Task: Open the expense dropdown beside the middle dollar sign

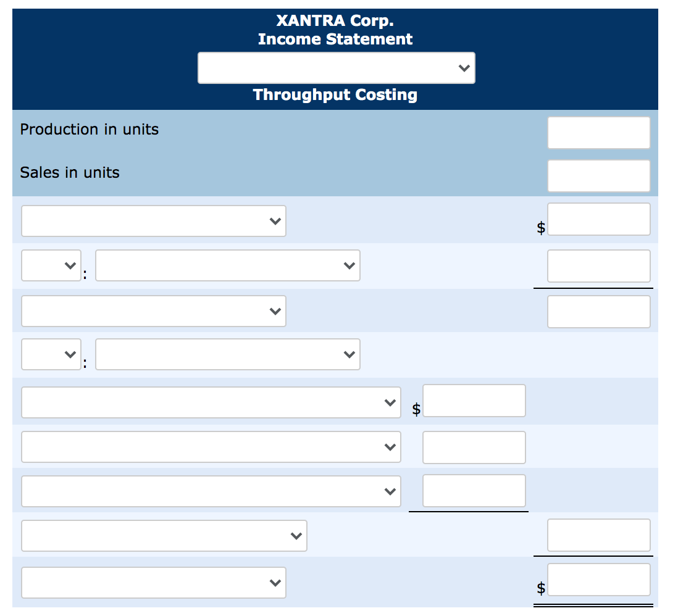Action: click(211, 401)
